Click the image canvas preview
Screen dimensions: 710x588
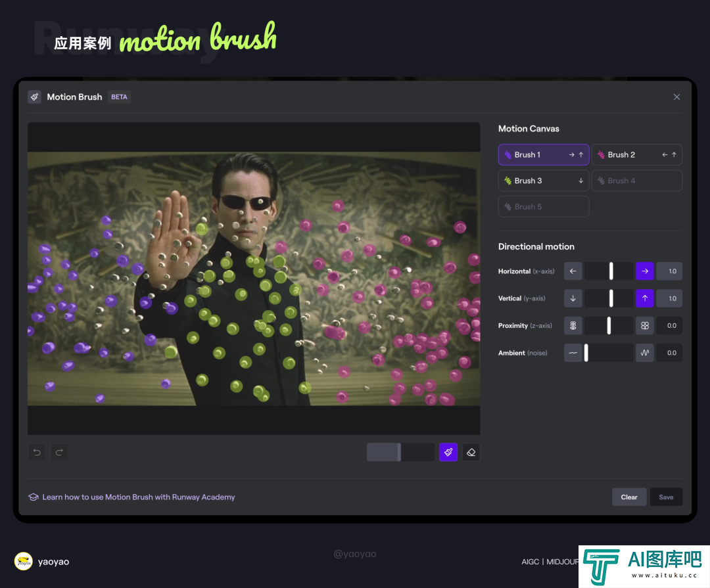(254, 279)
